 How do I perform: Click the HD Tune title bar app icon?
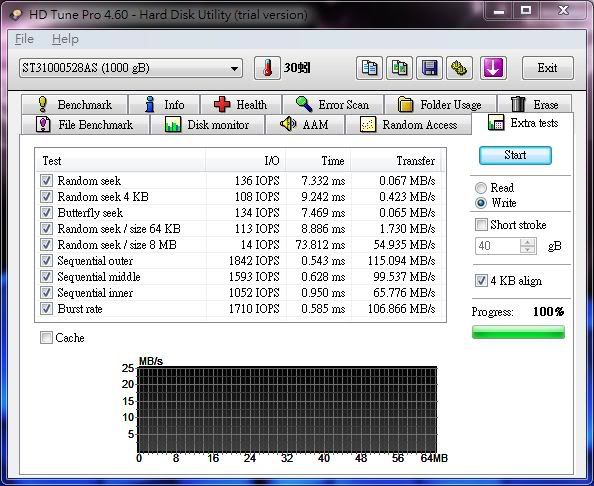click(16, 14)
